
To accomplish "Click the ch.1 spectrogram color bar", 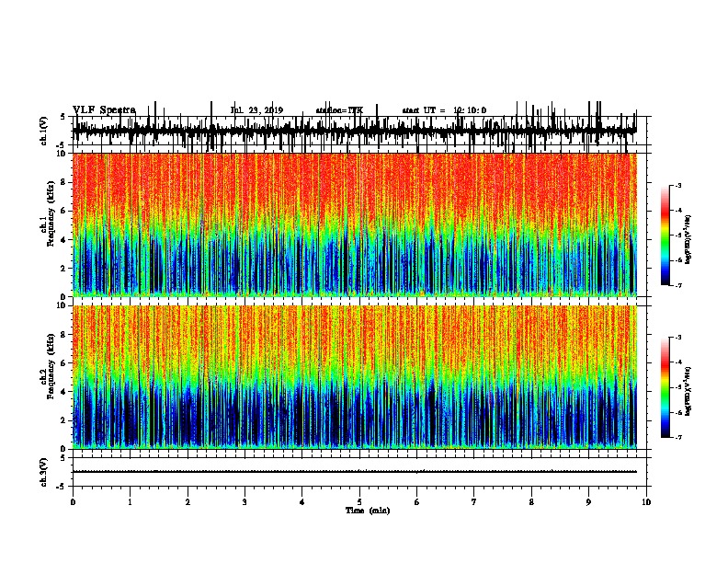I will [x=665, y=236].
